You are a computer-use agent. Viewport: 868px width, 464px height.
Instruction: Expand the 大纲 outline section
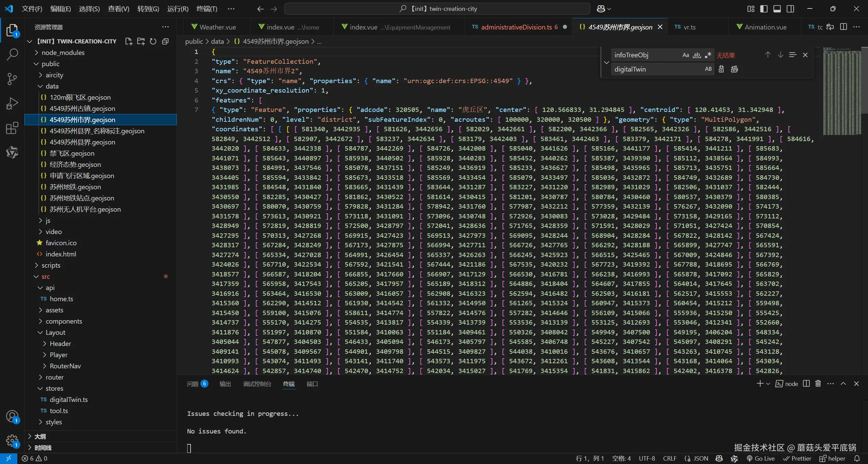click(x=40, y=437)
